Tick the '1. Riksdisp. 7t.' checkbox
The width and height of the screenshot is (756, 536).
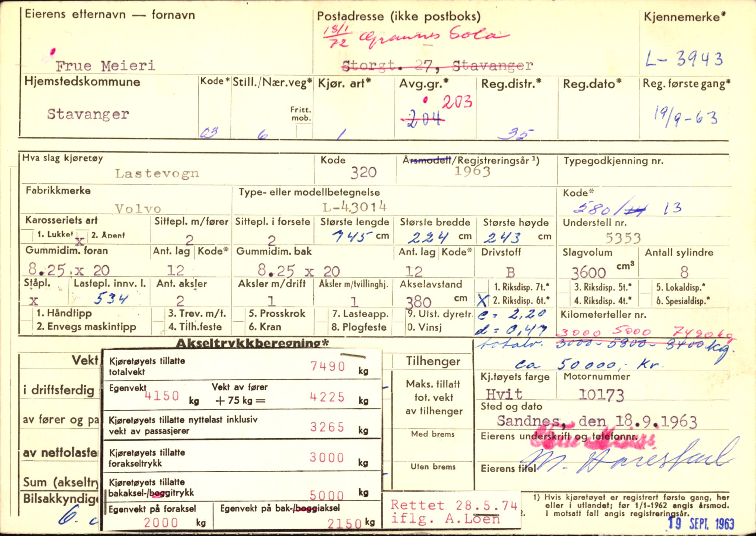tap(482, 287)
